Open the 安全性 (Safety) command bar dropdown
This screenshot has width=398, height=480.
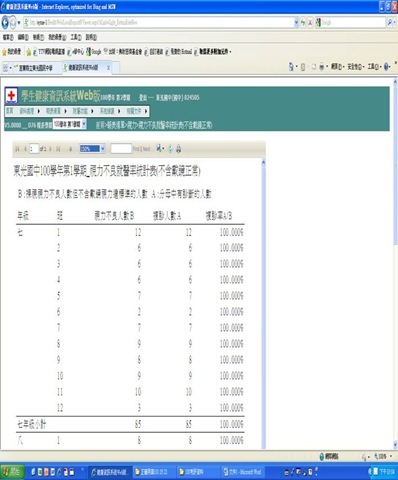(356, 67)
